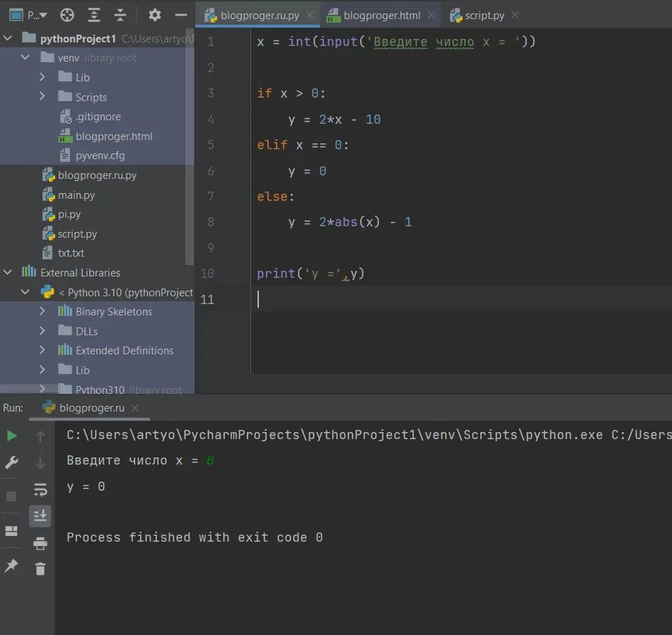This screenshot has width=672, height=635.
Task: Expand the DLLs folder
Action: point(42,331)
